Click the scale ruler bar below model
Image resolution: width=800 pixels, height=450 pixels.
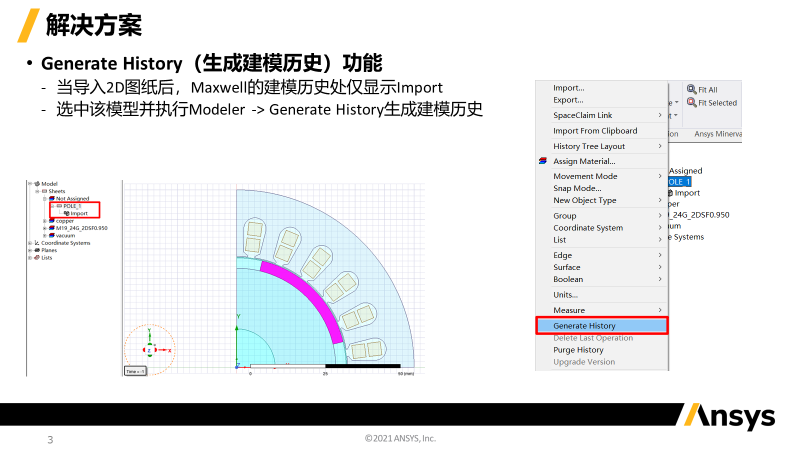coord(325,366)
